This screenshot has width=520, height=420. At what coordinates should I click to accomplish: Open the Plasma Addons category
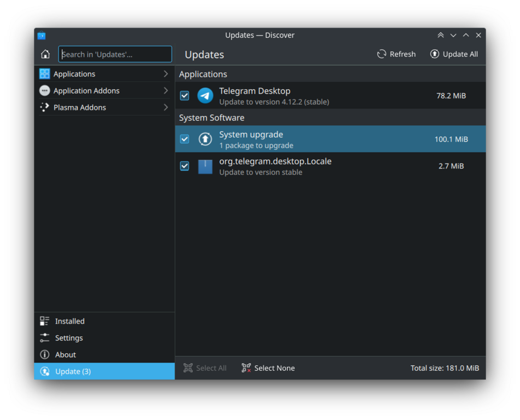[104, 107]
